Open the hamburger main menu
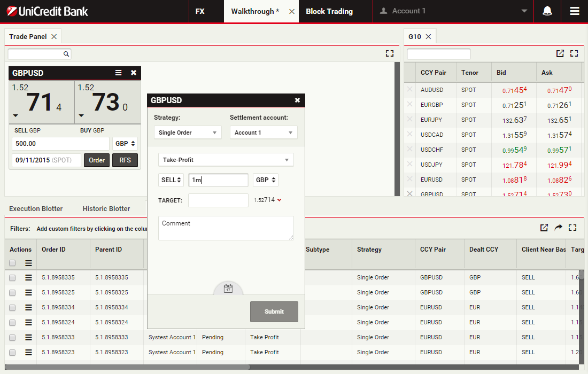588x374 pixels. pyautogui.click(x=575, y=11)
